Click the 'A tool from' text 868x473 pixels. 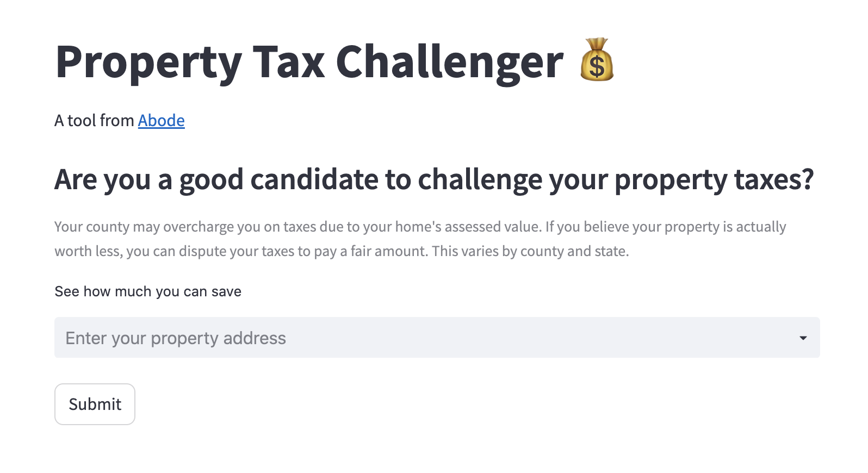[94, 120]
